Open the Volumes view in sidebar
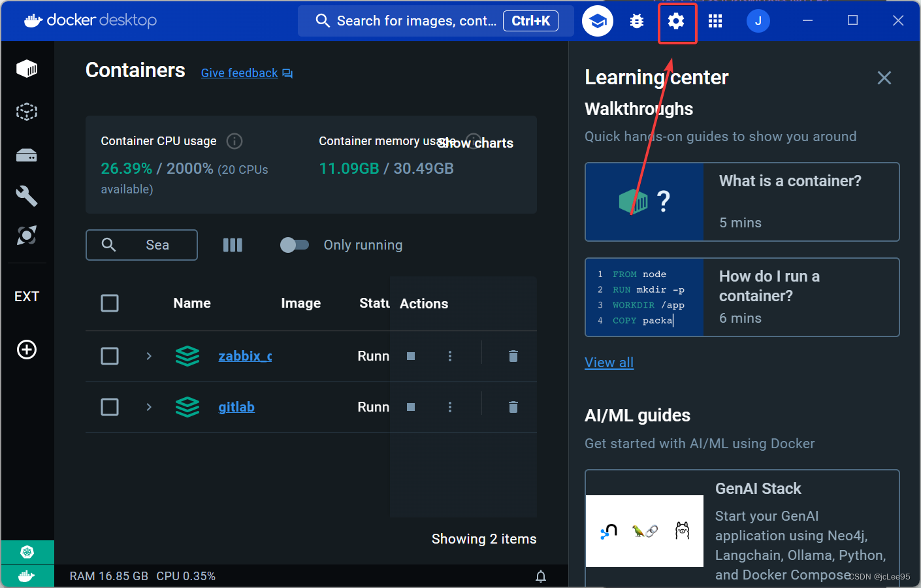Viewport: 921px width, 588px height. coord(27,155)
